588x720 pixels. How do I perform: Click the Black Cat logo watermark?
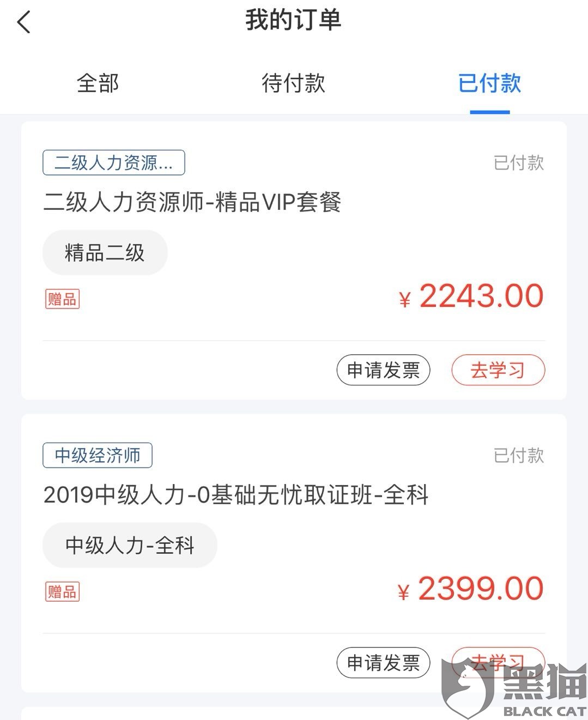click(x=515, y=688)
